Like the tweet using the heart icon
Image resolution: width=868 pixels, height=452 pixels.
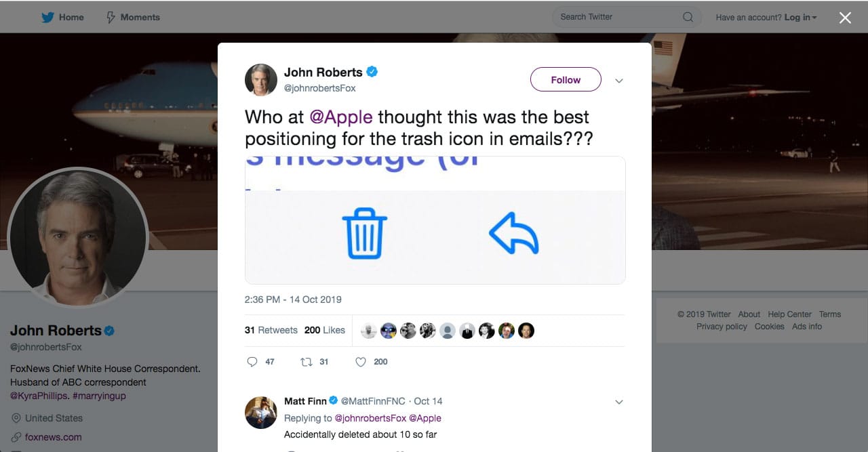(x=360, y=362)
